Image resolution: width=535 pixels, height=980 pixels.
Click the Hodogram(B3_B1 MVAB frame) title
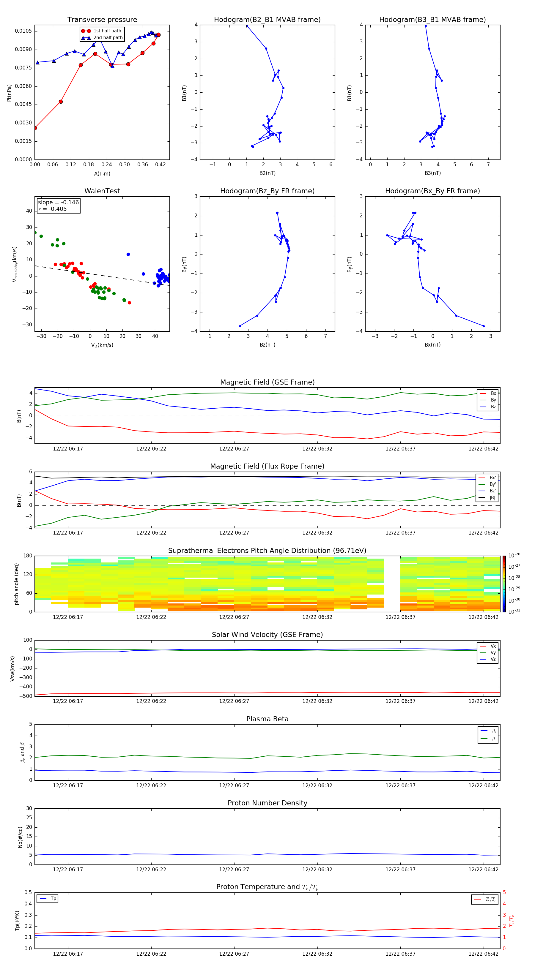(x=432, y=20)
